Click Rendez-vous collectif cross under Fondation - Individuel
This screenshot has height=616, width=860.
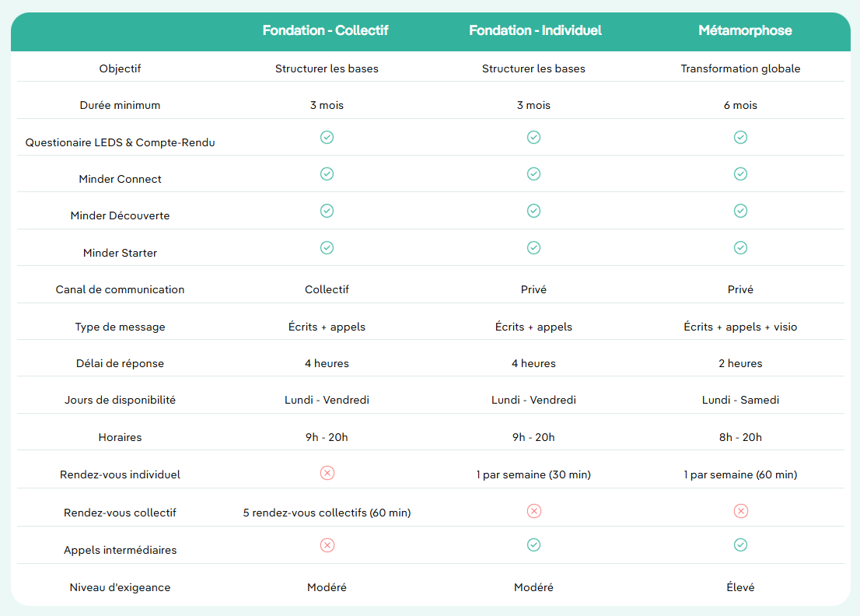[533, 511]
